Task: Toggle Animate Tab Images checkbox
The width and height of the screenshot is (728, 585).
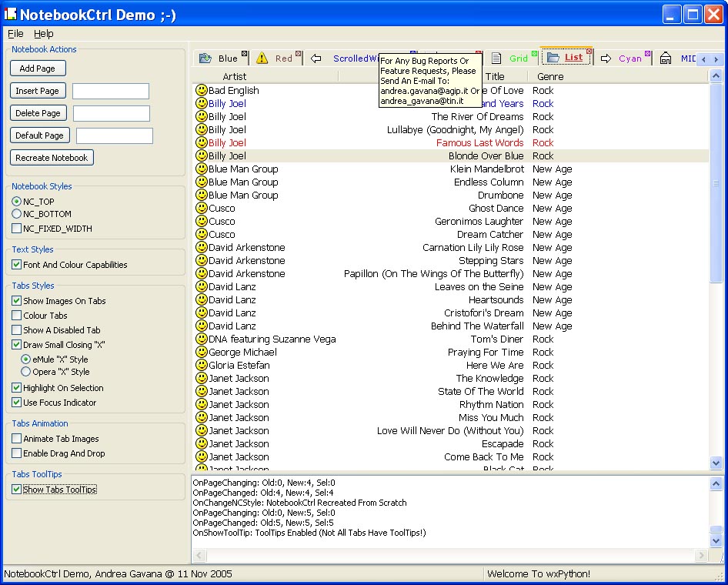Action: 17,439
